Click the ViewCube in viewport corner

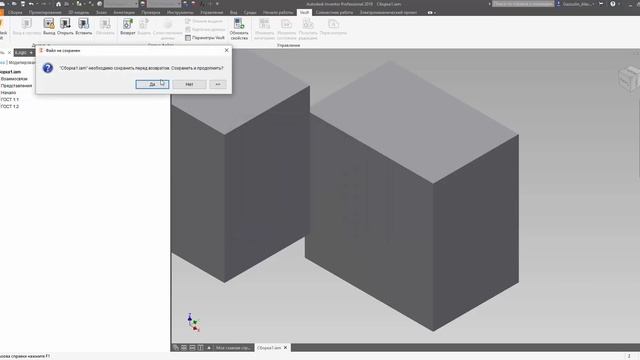pos(629,79)
